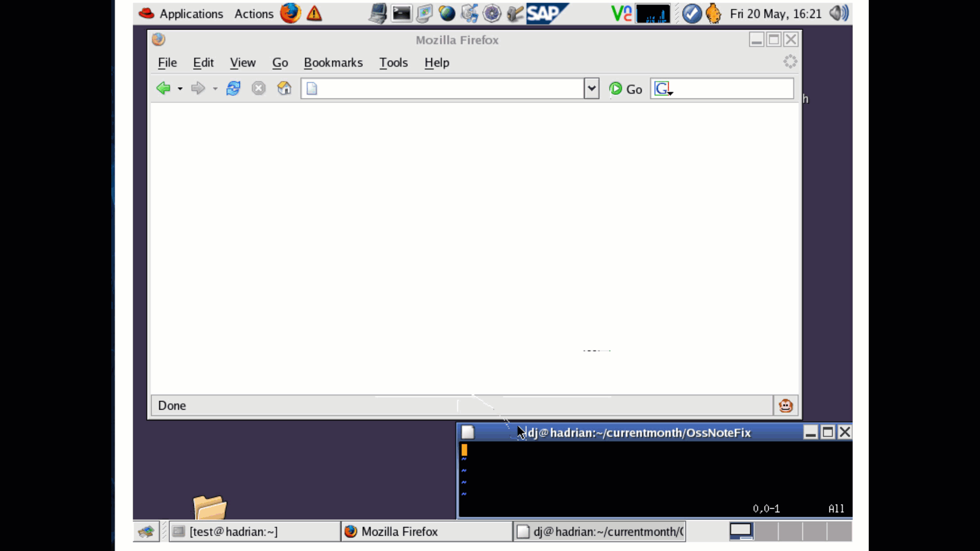Open the Help menu in Firefox
The height and width of the screenshot is (551, 980).
tap(437, 63)
